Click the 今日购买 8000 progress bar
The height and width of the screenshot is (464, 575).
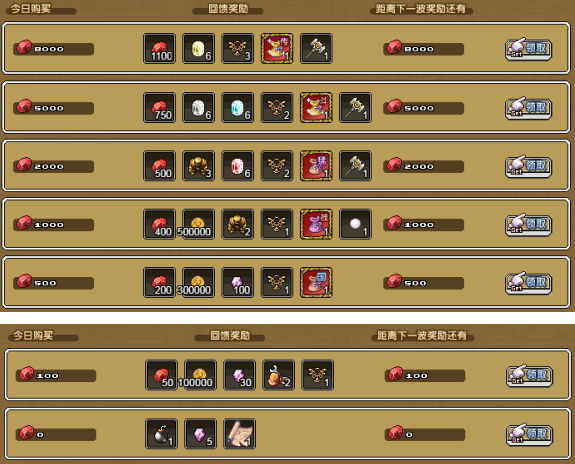coord(54,49)
